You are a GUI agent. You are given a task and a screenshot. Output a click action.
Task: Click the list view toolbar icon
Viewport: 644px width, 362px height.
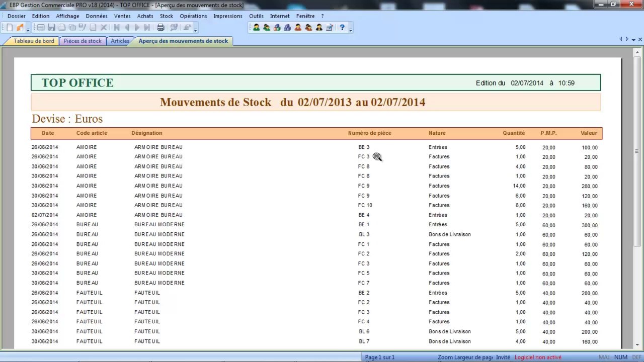41,28
